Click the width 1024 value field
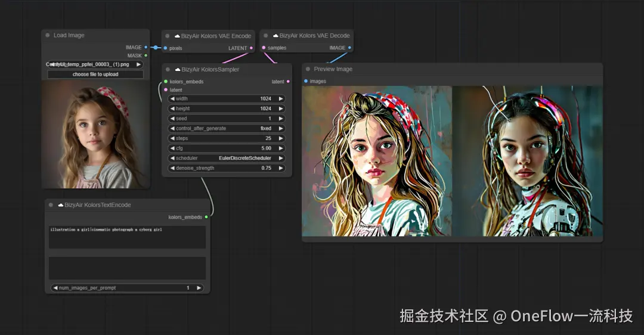The width and height of the screenshot is (644, 335). tap(227, 98)
